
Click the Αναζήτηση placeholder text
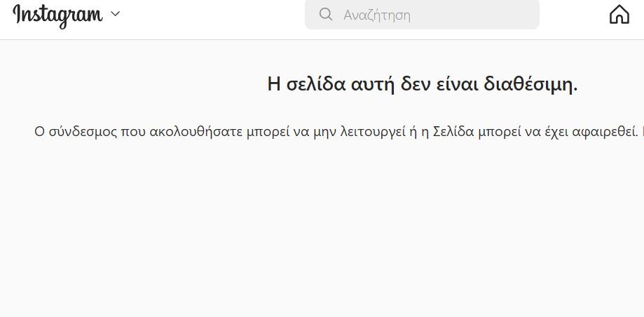[376, 15]
